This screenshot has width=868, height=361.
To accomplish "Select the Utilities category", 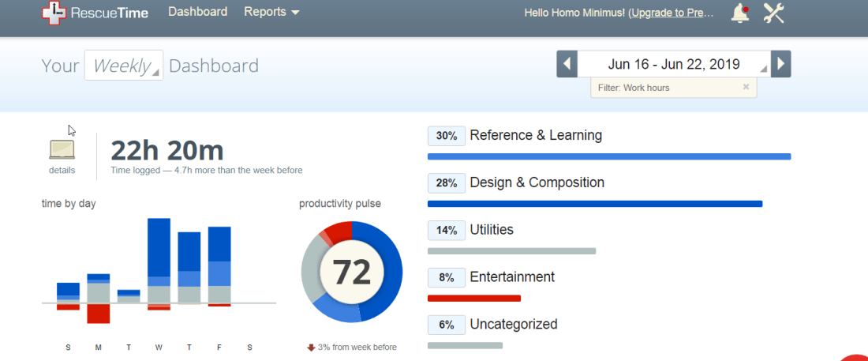I will coord(491,230).
